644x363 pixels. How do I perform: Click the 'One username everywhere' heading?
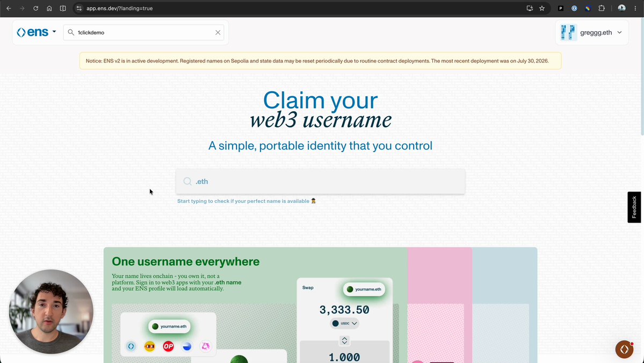(x=186, y=261)
